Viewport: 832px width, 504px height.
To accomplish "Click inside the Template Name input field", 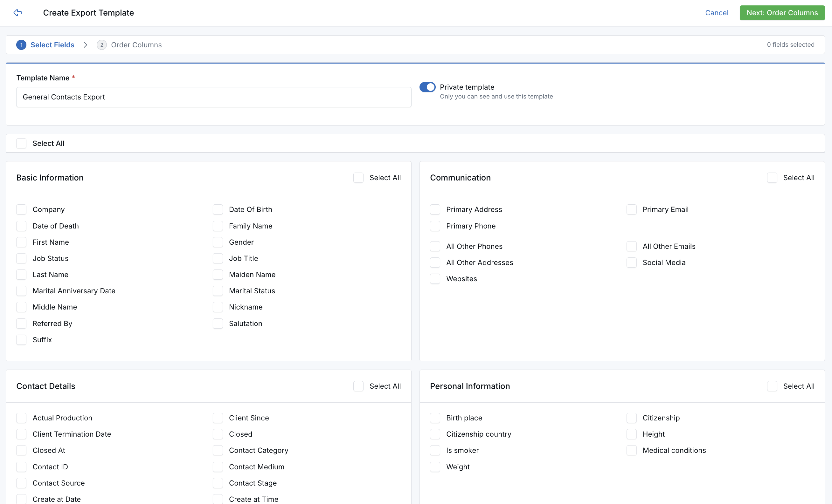I will 213,97.
